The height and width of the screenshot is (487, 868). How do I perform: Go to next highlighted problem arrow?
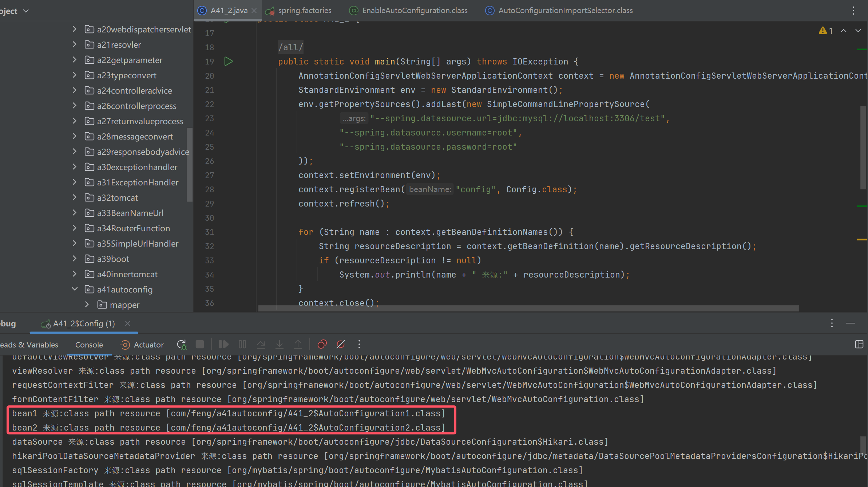coord(858,31)
